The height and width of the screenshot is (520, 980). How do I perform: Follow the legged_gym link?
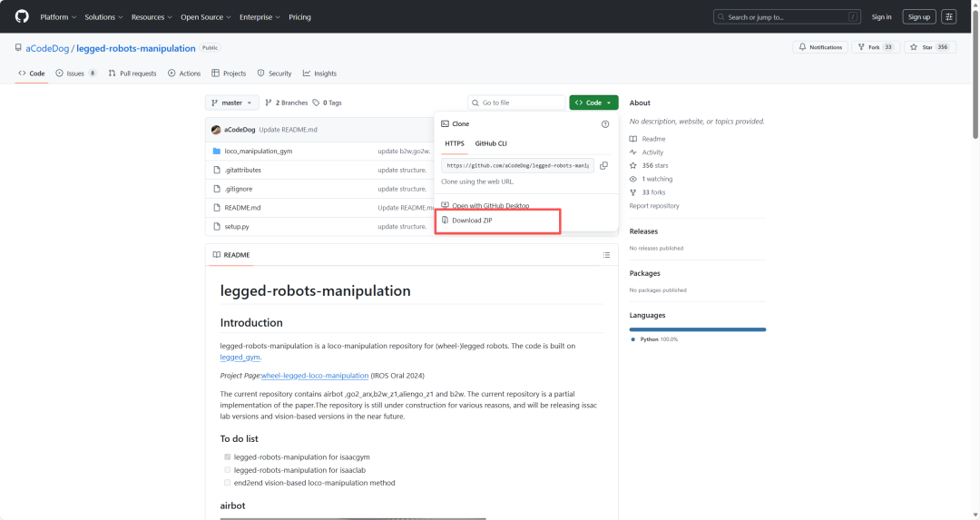pyautogui.click(x=240, y=358)
